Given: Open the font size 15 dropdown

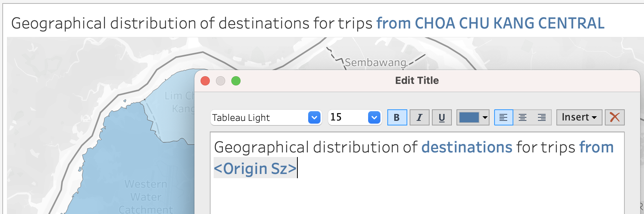Looking at the screenshot, I should (x=374, y=117).
